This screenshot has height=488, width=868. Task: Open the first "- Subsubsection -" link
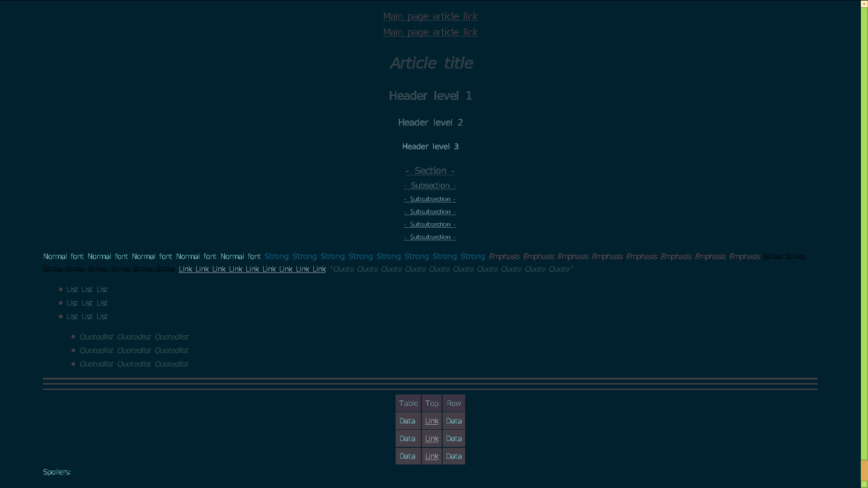coord(430,199)
